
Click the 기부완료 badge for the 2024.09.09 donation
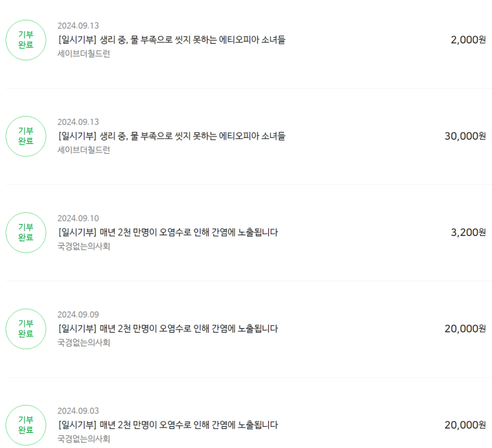26,329
